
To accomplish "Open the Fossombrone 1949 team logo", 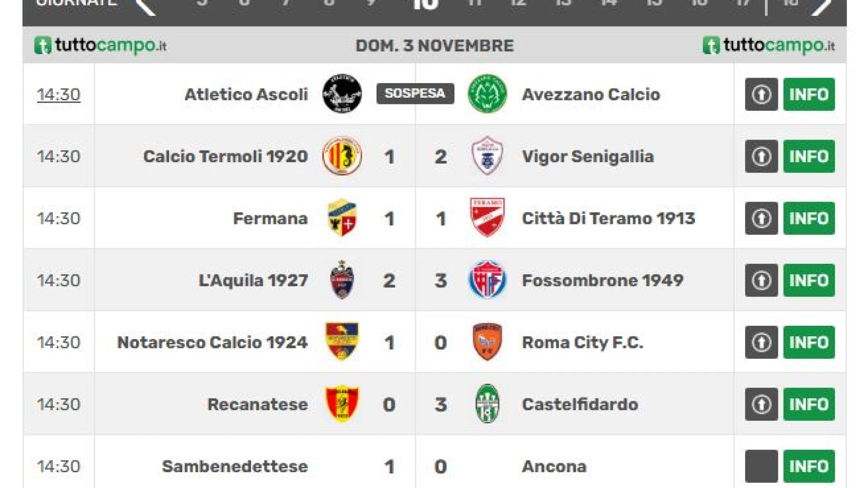I will pyautogui.click(x=487, y=280).
